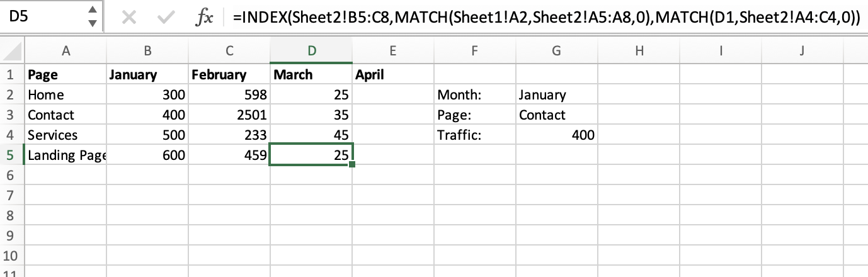868x277 pixels.
Task: Click the fill handle of cell D5
Action: pyautogui.click(x=353, y=165)
